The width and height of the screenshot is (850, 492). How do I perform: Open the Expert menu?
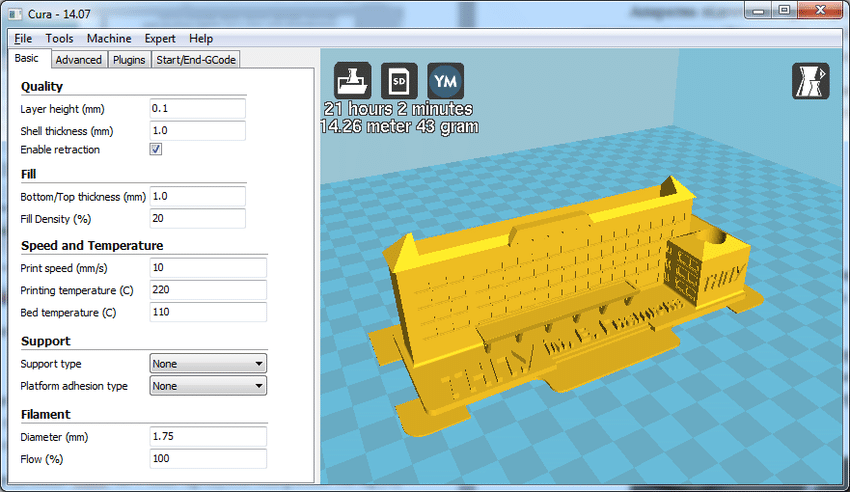[x=159, y=38]
